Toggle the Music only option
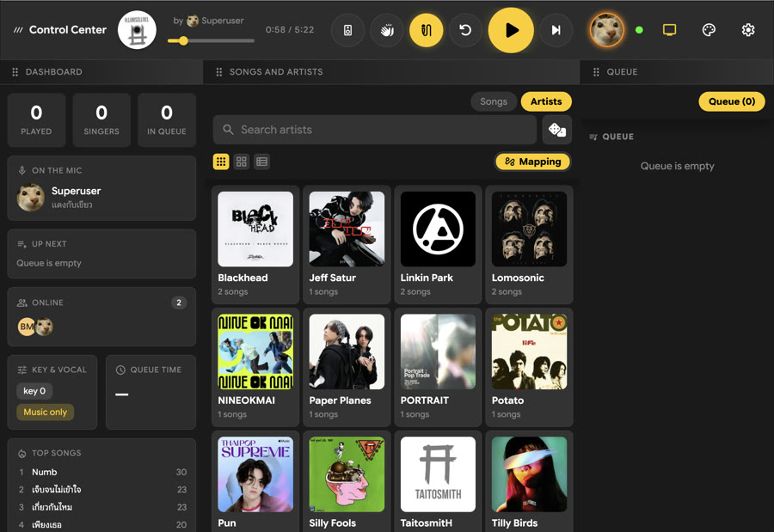 click(x=45, y=412)
